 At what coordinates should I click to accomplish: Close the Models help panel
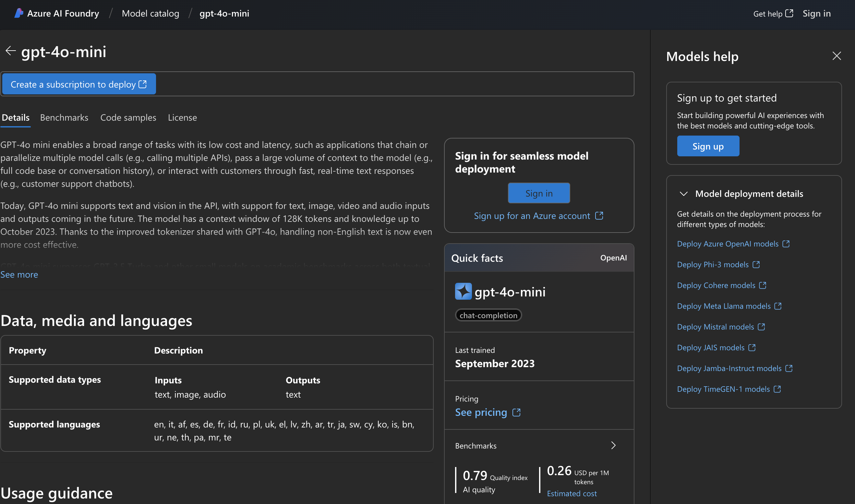tap(836, 56)
